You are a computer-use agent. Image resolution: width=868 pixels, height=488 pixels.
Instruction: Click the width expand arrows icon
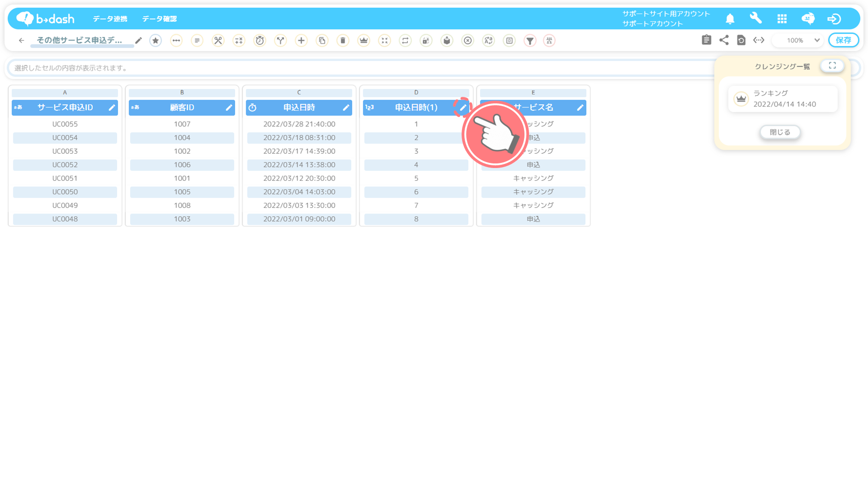tap(759, 40)
